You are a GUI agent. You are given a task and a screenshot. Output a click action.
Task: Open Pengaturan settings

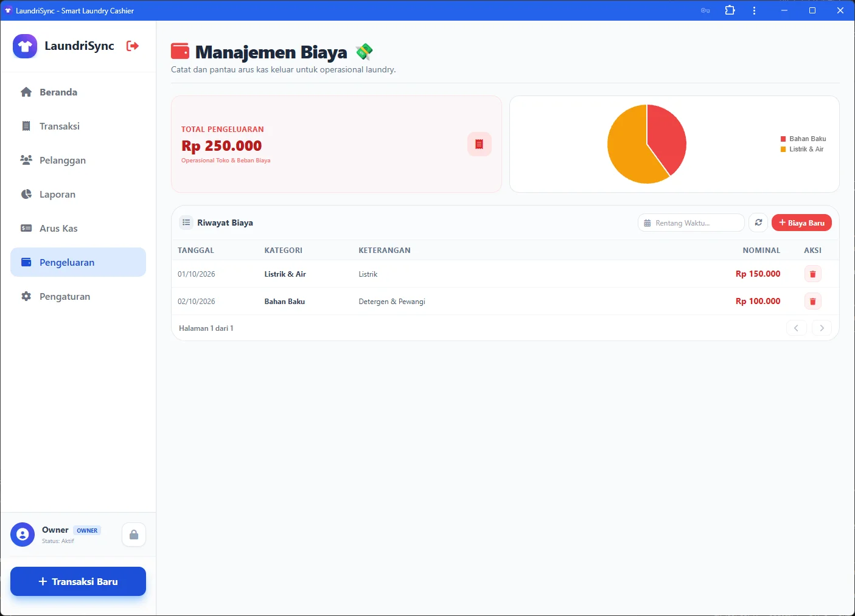(78, 296)
